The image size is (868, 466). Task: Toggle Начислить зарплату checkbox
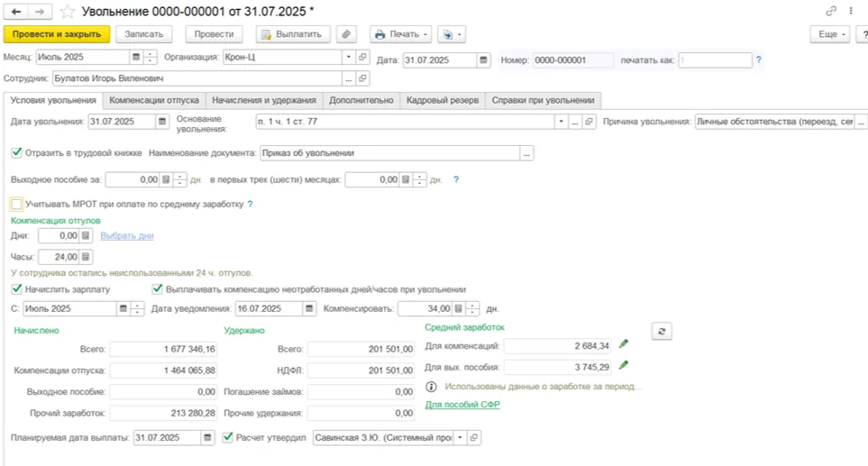pyautogui.click(x=16, y=289)
